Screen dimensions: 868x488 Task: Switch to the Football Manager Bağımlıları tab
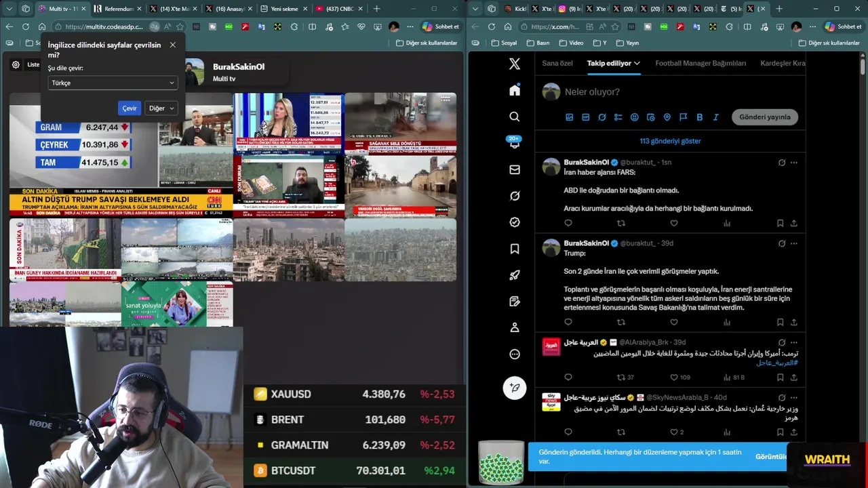pyautogui.click(x=701, y=63)
